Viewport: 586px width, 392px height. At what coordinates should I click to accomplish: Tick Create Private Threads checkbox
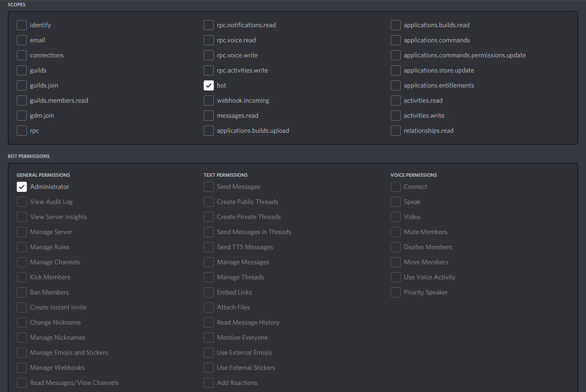[209, 217]
